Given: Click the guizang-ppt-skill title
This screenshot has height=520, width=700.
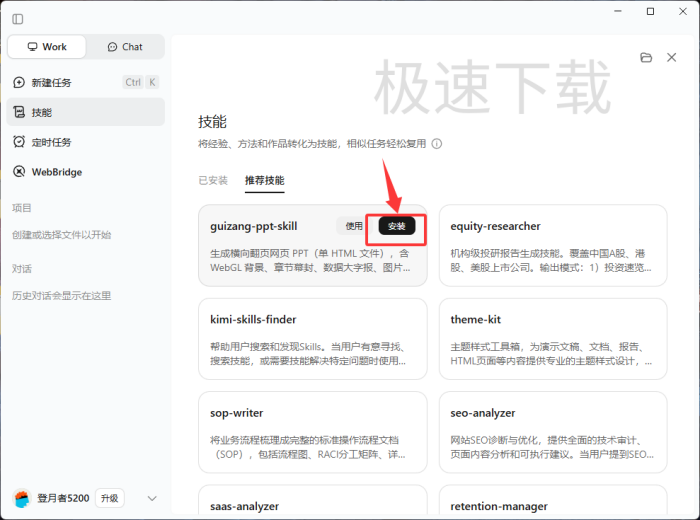Looking at the screenshot, I should point(254,226).
